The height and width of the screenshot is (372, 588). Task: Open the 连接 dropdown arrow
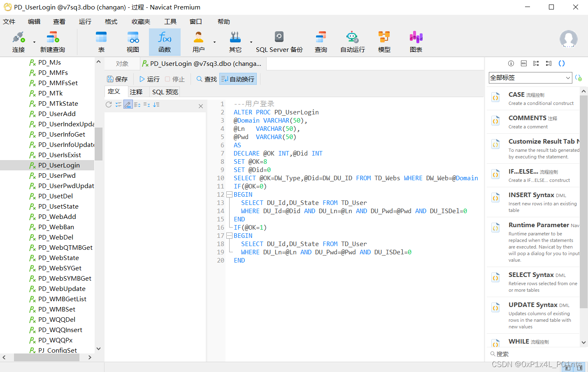(34, 42)
